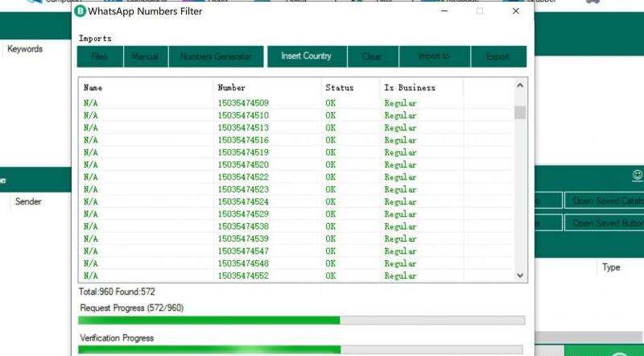The image size is (644, 356).
Task: Select the row with number 15035474552
Action: point(243,275)
